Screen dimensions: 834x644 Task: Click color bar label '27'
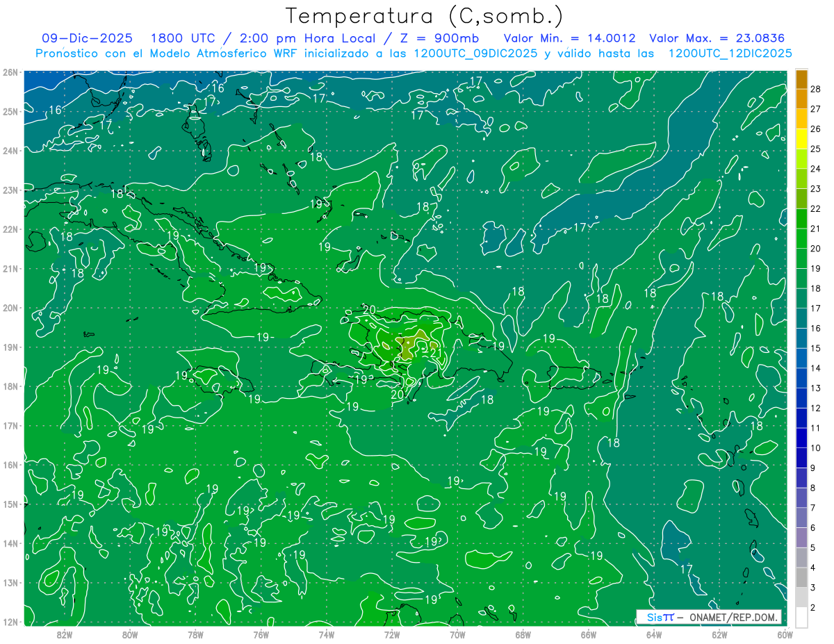click(x=816, y=109)
